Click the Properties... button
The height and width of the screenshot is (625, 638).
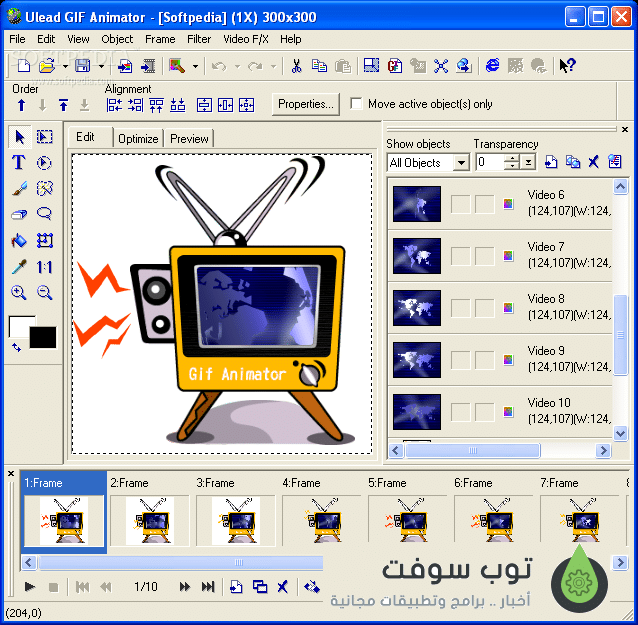[x=306, y=104]
